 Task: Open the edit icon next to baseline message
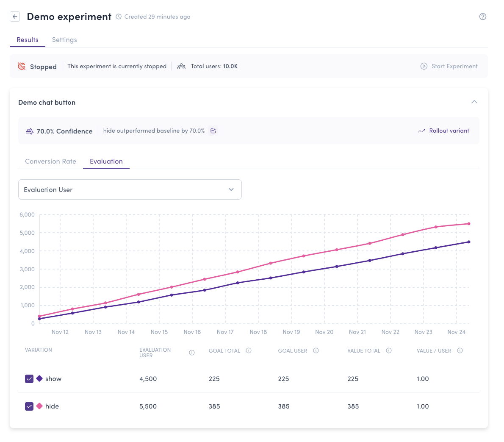tap(213, 131)
